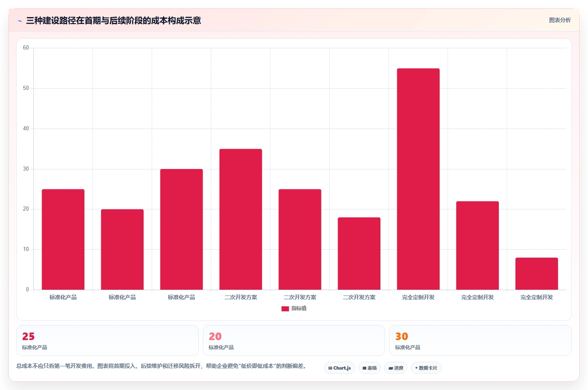Click the y-axis tick label 10

(26, 249)
